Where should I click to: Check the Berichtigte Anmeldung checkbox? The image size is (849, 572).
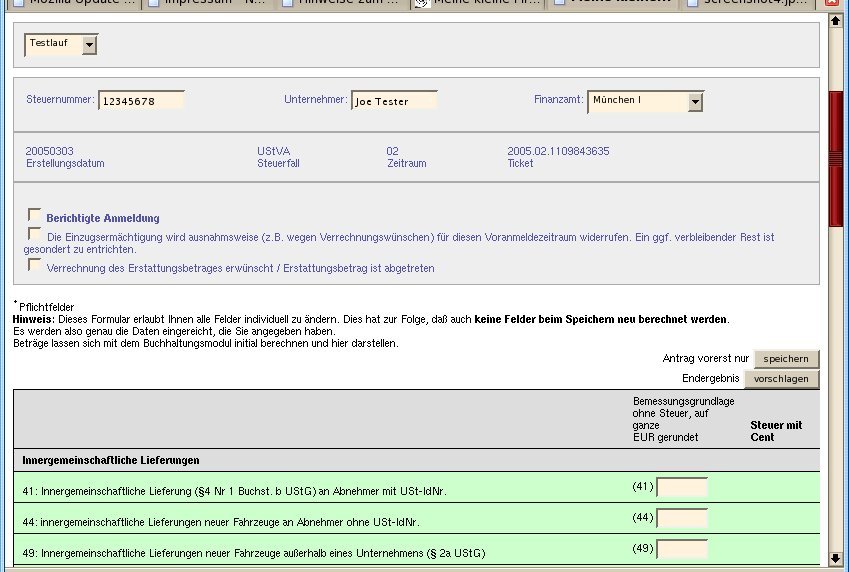click(x=34, y=215)
